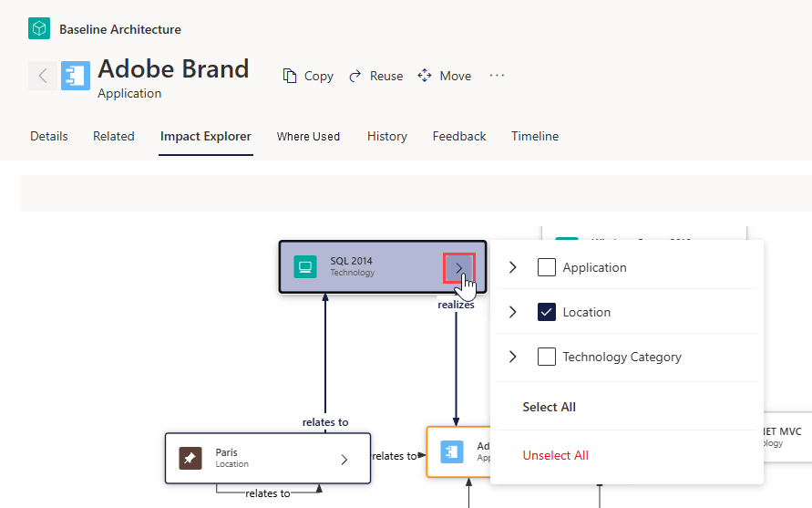The height and width of the screenshot is (508, 812).
Task: Click Select All in the popup
Action: click(x=549, y=407)
